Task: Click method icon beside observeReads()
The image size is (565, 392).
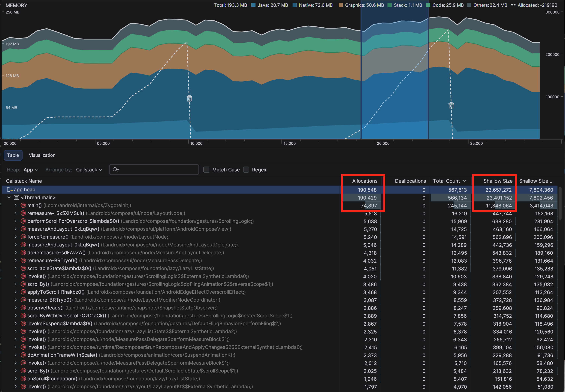Action: pyautogui.click(x=23, y=308)
